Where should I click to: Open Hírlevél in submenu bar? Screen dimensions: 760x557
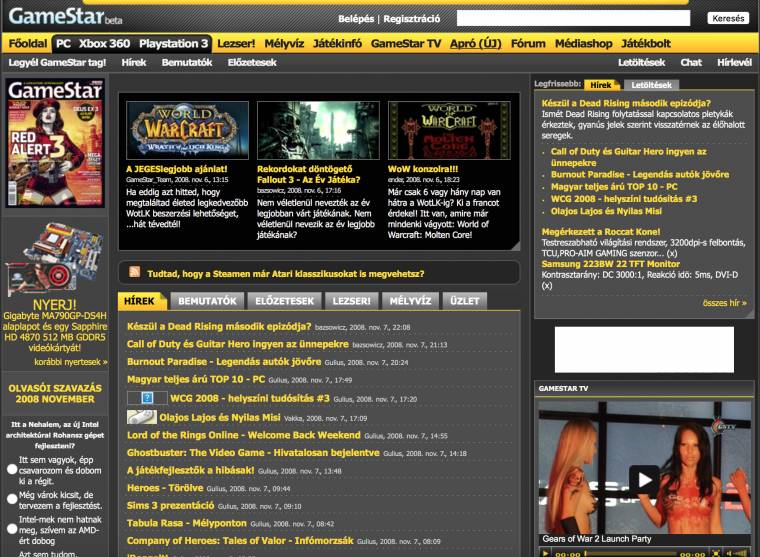(x=734, y=63)
